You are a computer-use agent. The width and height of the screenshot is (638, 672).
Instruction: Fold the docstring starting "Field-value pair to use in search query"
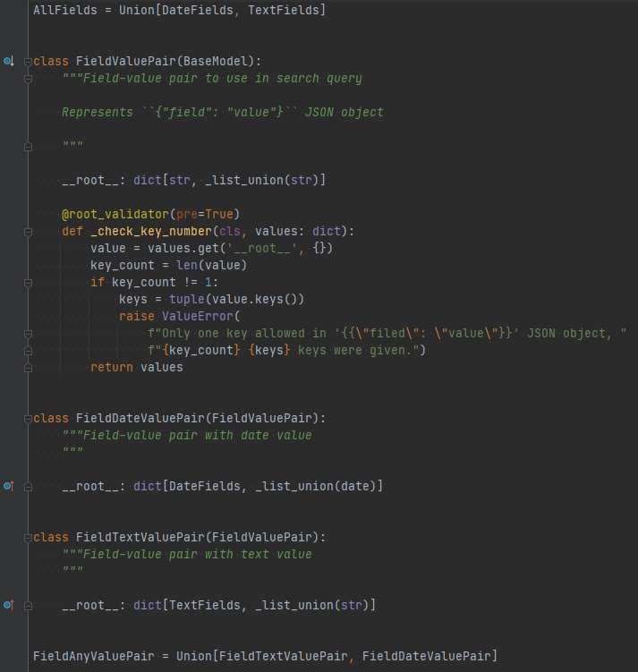coord(29,79)
